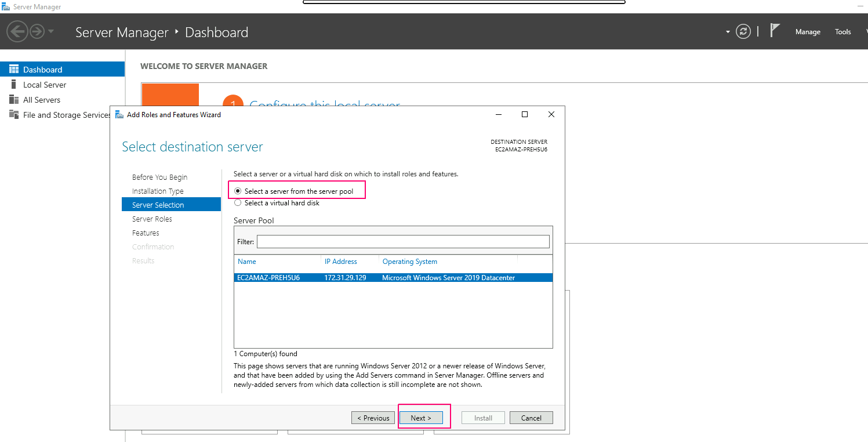The height and width of the screenshot is (442, 868).
Task: Click the Next button
Action: 421,418
